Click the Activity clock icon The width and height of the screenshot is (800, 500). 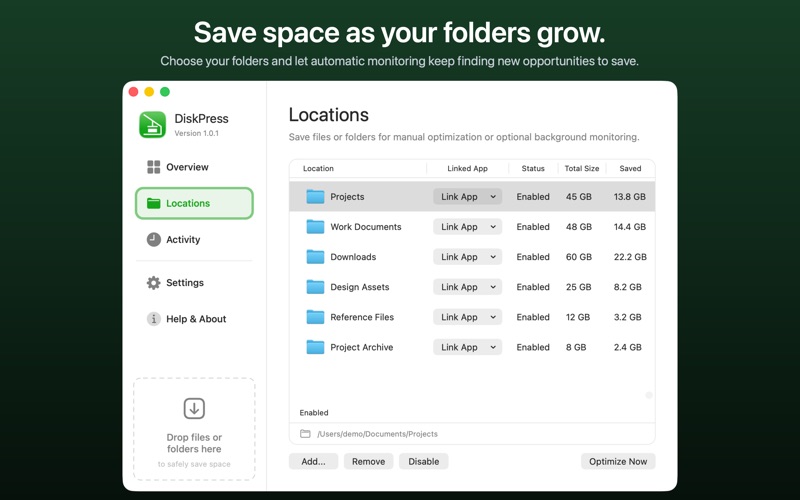click(x=154, y=239)
